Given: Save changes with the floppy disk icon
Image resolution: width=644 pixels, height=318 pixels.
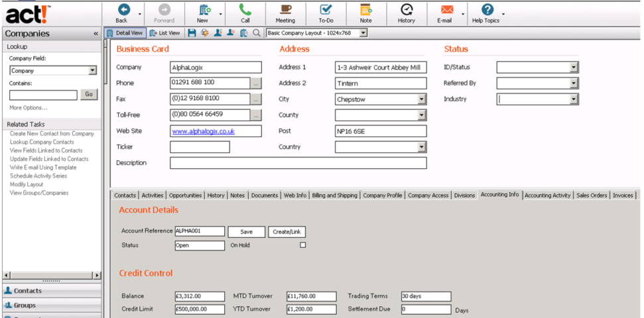Looking at the screenshot, I should (x=192, y=33).
